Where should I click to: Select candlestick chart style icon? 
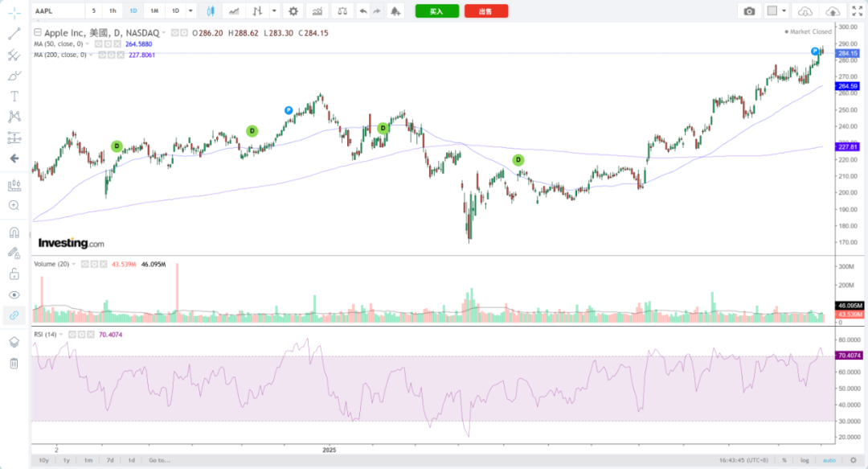211,11
